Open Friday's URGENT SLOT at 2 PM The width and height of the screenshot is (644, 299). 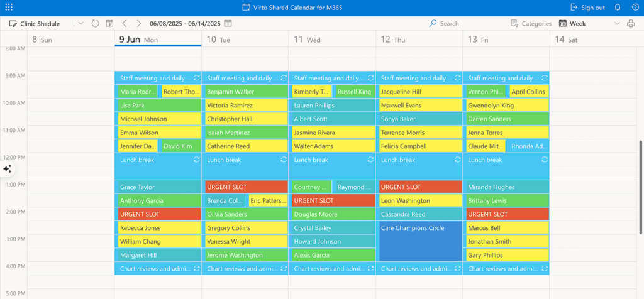[508, 214]
